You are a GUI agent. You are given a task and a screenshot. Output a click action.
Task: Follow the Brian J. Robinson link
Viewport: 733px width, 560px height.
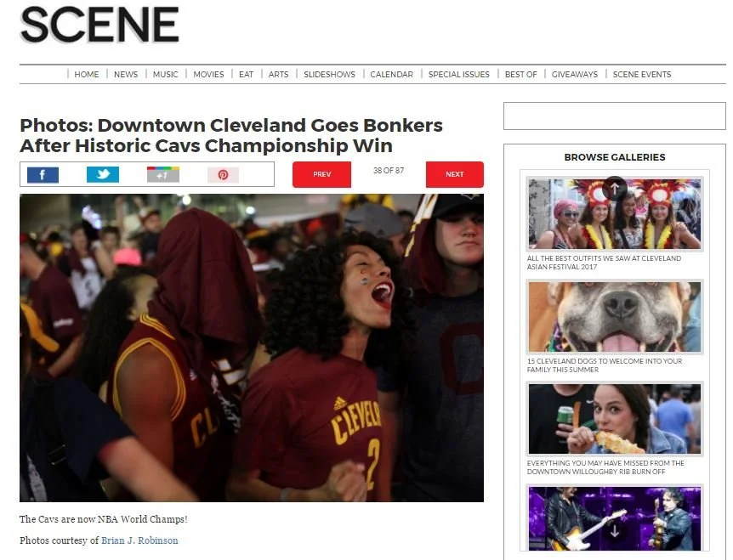(x=139, y=540)
